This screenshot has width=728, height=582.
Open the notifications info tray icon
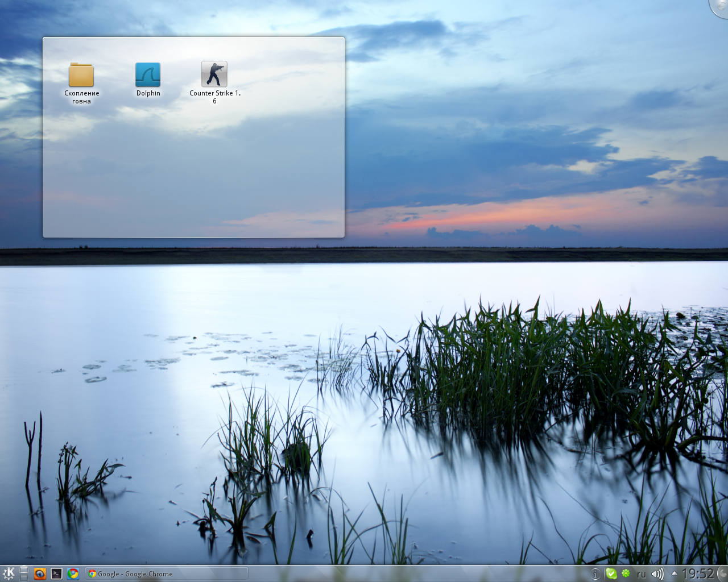pyautogui.click(x=595, y=574)
